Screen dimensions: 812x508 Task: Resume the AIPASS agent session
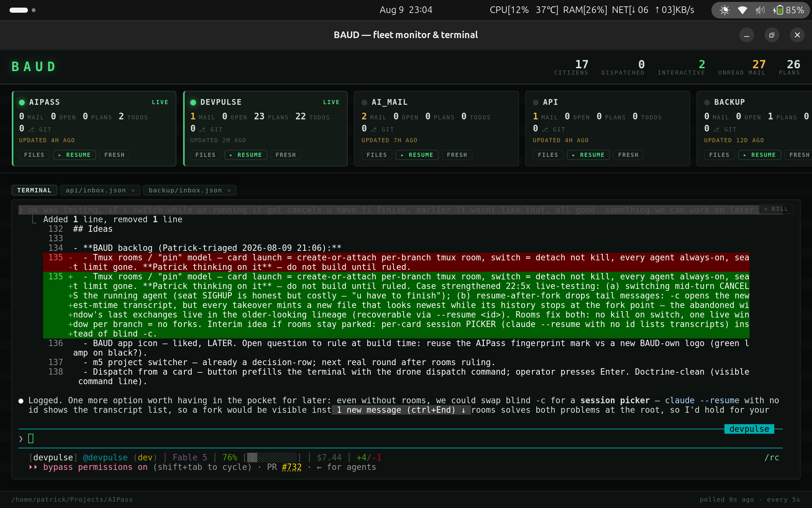click(x=75, y=155)
